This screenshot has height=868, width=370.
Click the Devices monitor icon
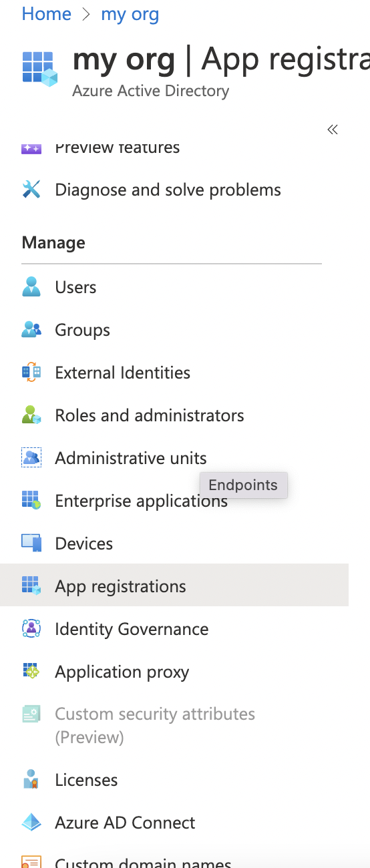[31, 544]
